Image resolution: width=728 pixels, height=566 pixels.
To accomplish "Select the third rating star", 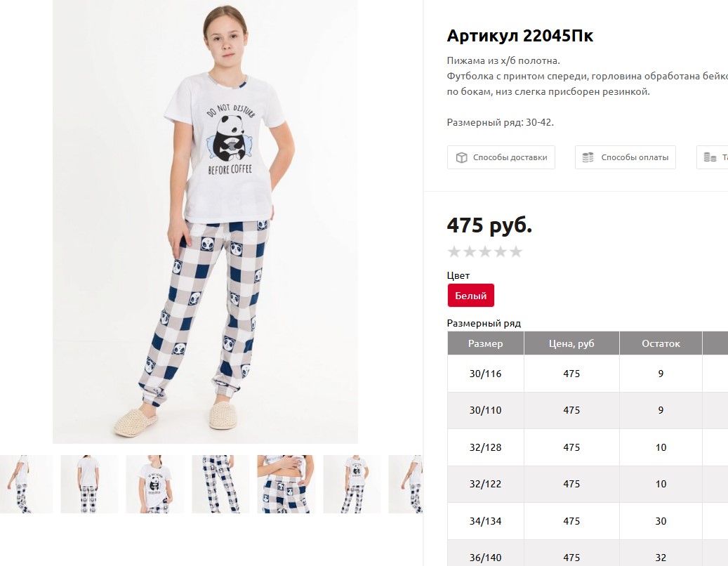I will tap(485, 251).
